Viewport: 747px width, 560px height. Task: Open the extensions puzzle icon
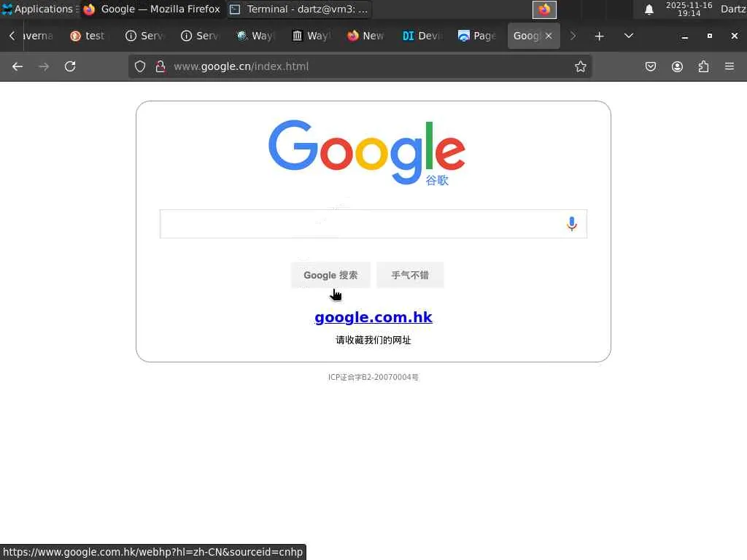[x=703, y=66]
